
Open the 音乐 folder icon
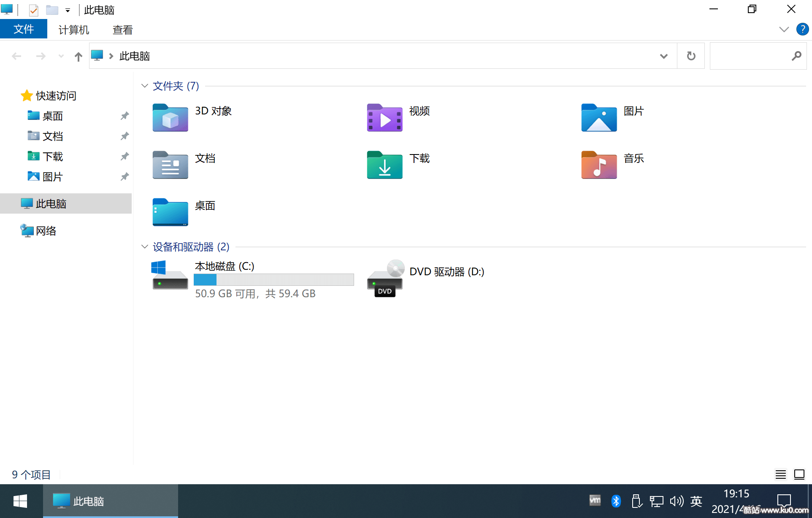[599, 165]
